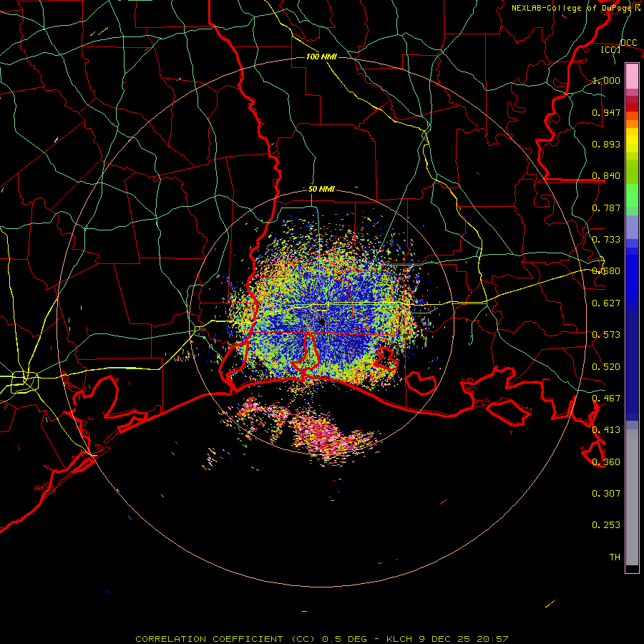This screenshot has width=644, height=644.
Task: Click the [CC] units label
Action: (x=611, y=49)
